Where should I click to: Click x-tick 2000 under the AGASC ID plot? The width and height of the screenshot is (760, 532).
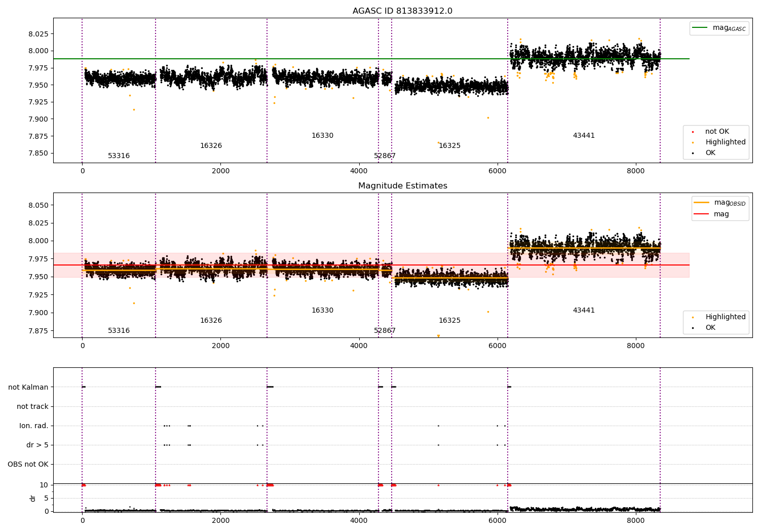[220, 171]
